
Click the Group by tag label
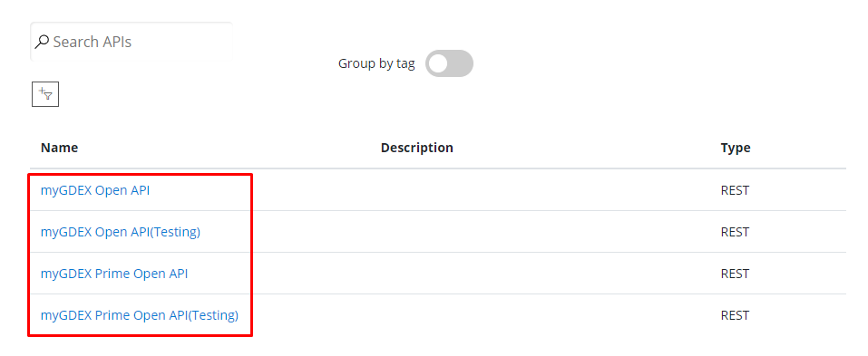click(376, 63)
